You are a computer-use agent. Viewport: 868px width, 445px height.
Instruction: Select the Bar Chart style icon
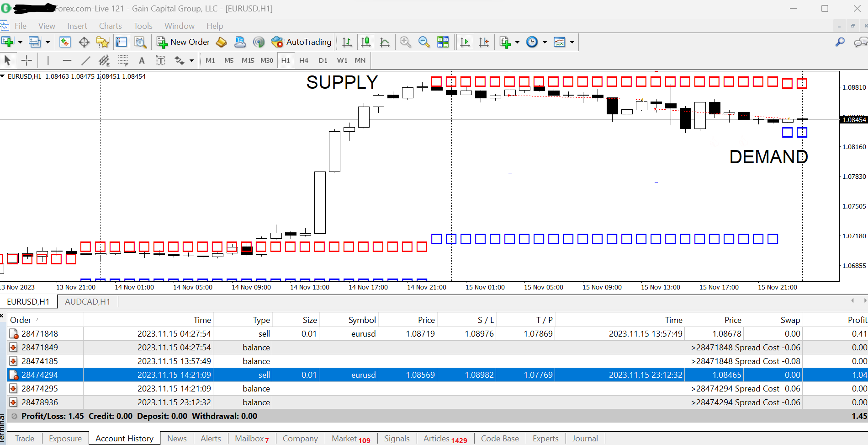[x=347, y=42]
